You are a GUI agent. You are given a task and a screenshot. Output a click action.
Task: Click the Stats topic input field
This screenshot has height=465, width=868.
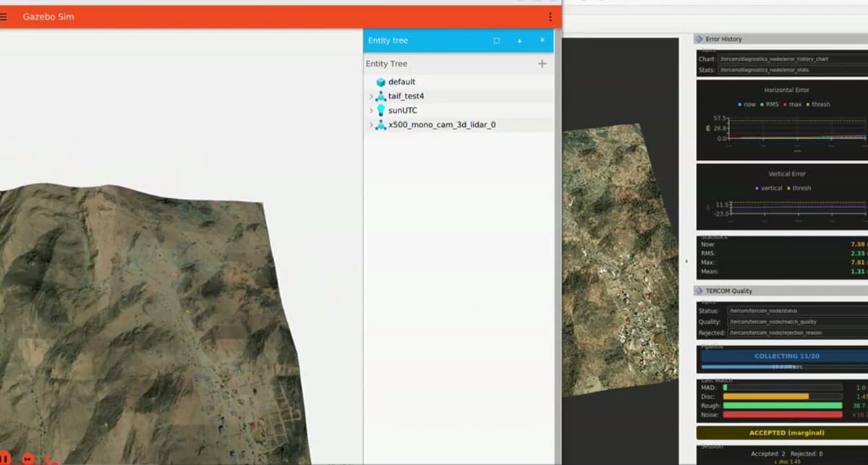click(x=793, y=70)
